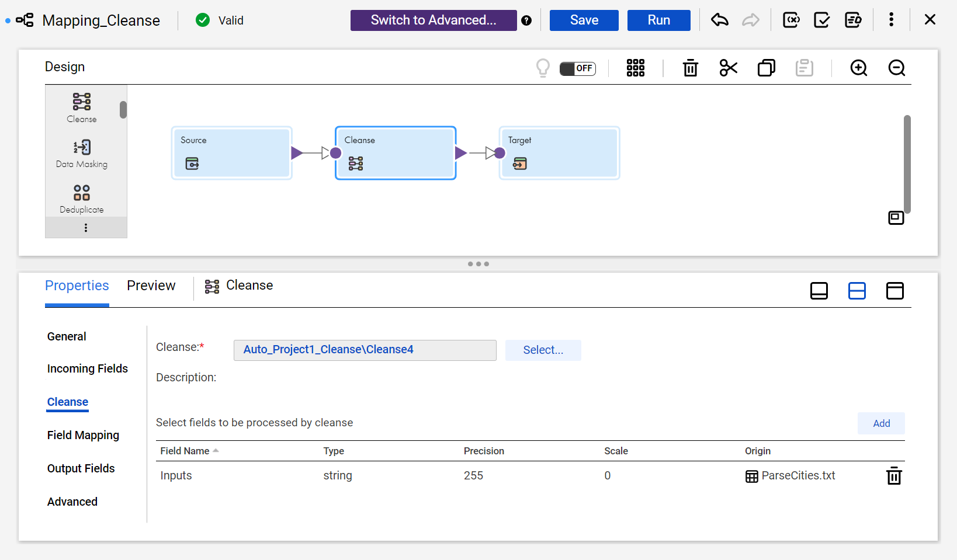
Task: Paste the clipboard transformation
Action: click(805, 68)
